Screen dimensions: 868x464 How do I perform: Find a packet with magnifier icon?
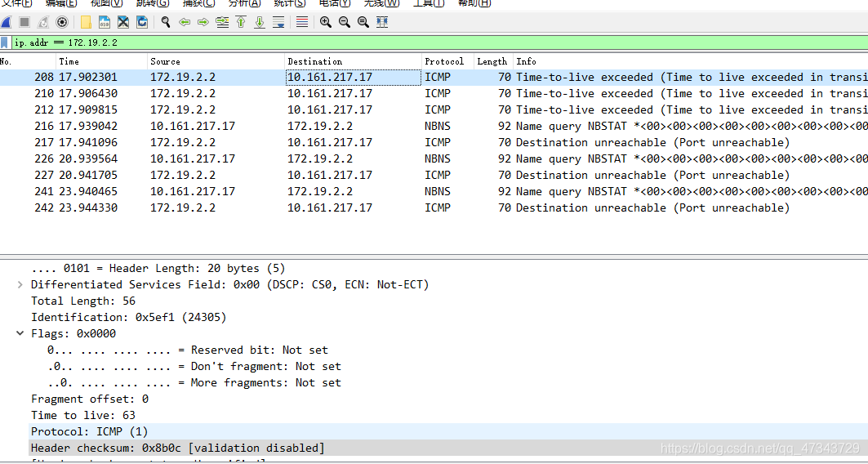(x=166, y=22)
